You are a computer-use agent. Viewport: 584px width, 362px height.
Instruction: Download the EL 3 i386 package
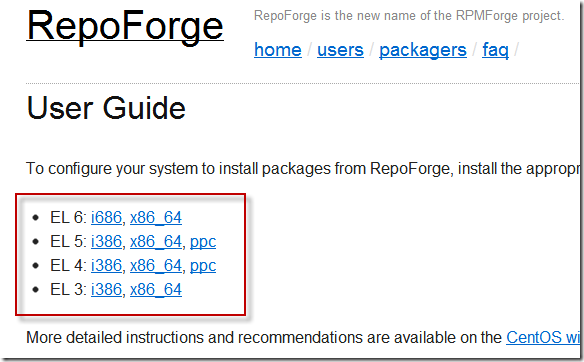[x=107, y=289]
